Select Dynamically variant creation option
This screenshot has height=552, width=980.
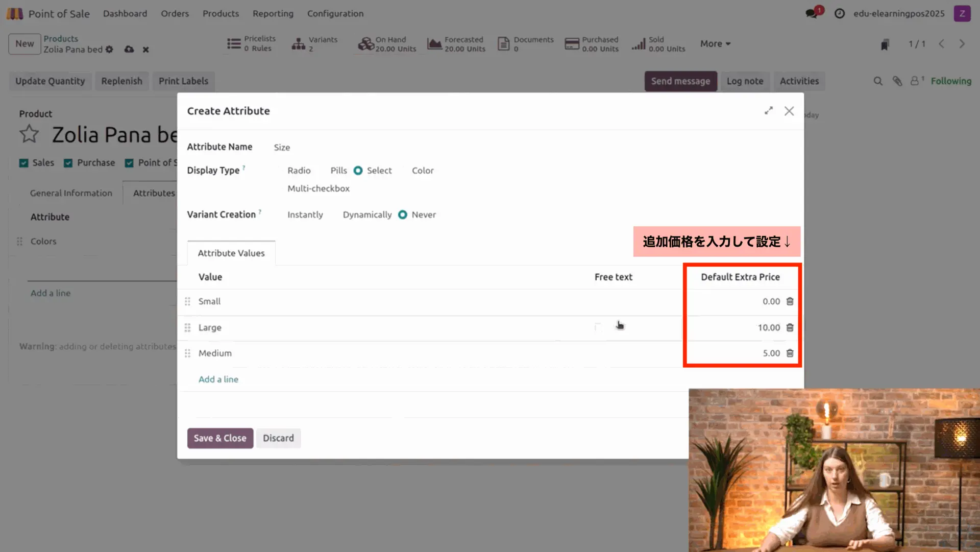coord(367,215)
